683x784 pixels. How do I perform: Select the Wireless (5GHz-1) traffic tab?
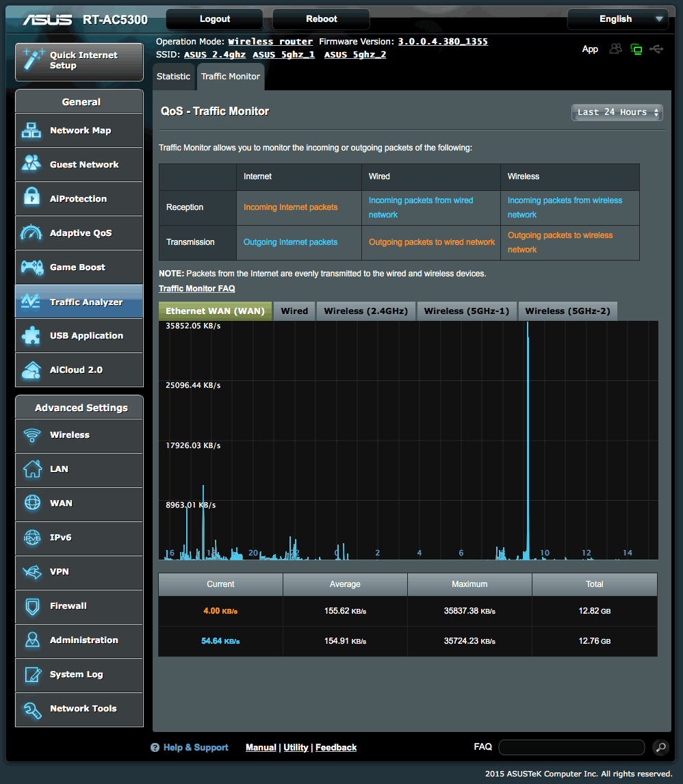coord(467,311)
